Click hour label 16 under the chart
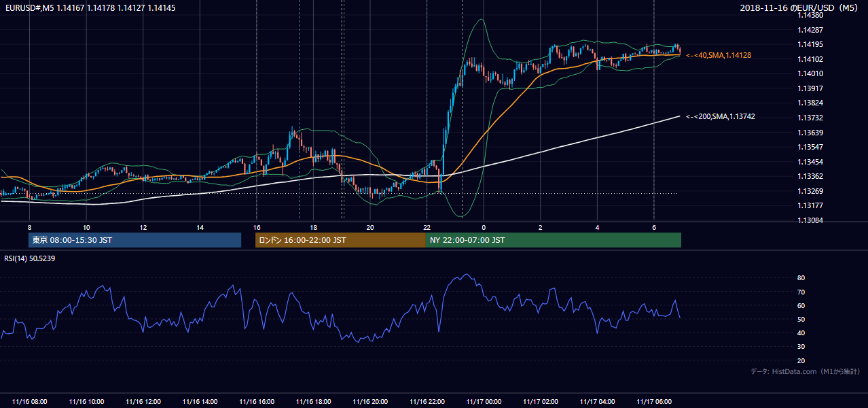Viewport: 868px width, 408px height. coord(257,227)
